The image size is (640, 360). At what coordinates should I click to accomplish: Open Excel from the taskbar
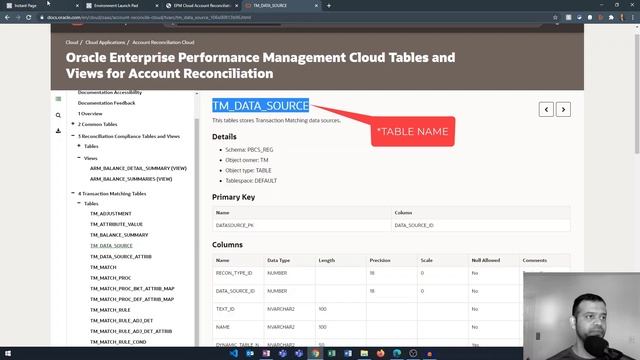point(332,353)
